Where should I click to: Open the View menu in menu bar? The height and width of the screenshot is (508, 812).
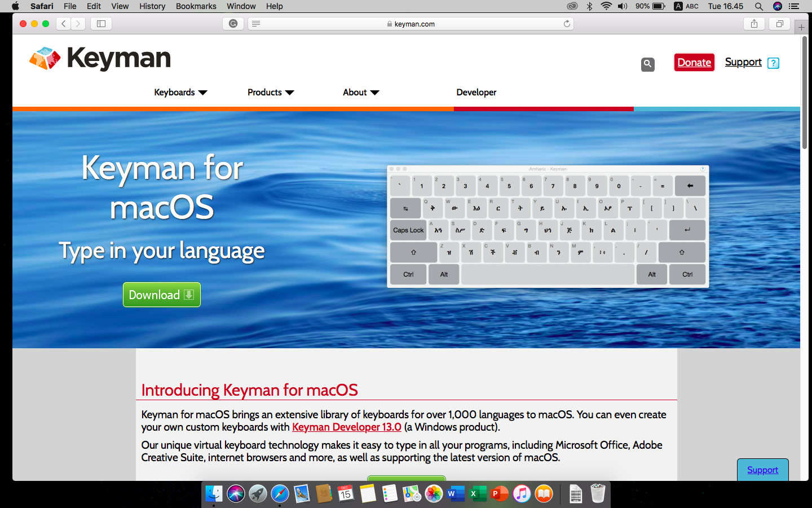pos(120,6)
